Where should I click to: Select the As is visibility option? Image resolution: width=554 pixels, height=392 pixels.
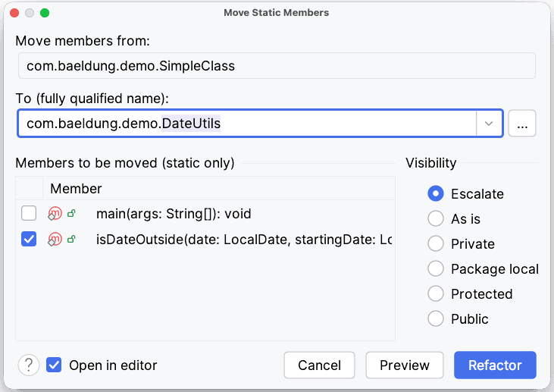pos(436,218)
